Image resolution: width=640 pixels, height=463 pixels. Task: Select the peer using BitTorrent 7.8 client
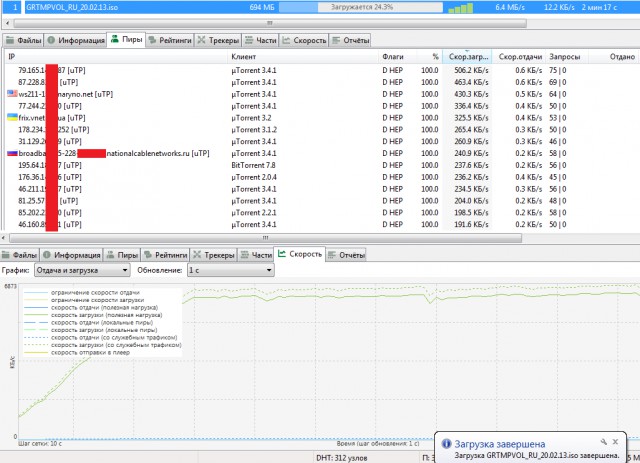[322, 165]
